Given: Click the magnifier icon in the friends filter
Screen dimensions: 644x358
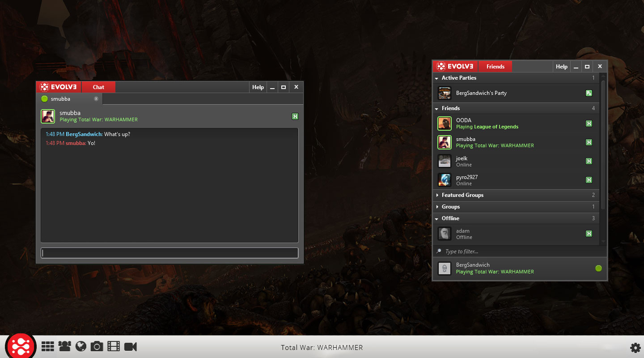Looking at the screenshot, I should 439,251.
